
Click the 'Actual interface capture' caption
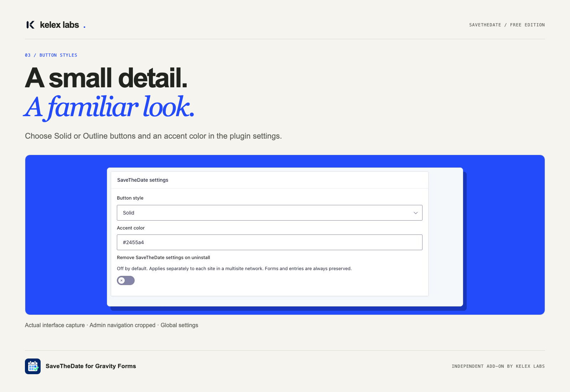(112, 325)
